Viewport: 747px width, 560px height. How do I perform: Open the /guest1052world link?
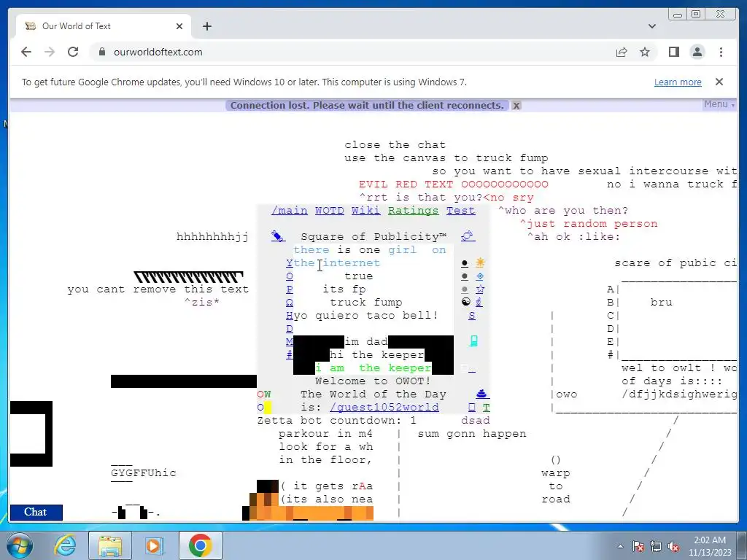click(x=384, y=408)
